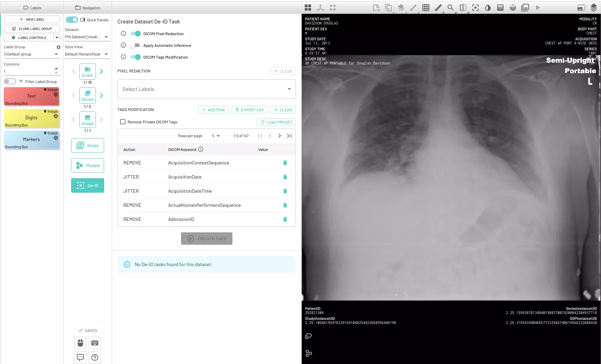Open the Select Labels dropdown
601x364 pixels.
(x=206, y=89)
